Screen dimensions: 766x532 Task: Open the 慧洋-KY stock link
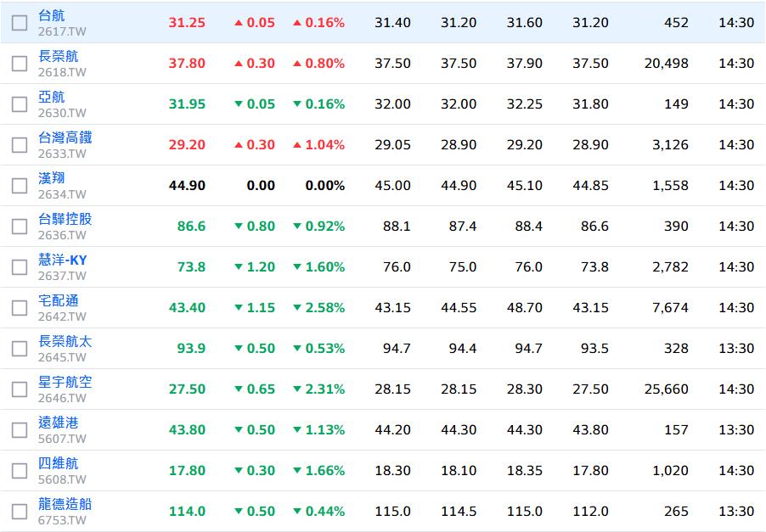(x=63, y=260)
